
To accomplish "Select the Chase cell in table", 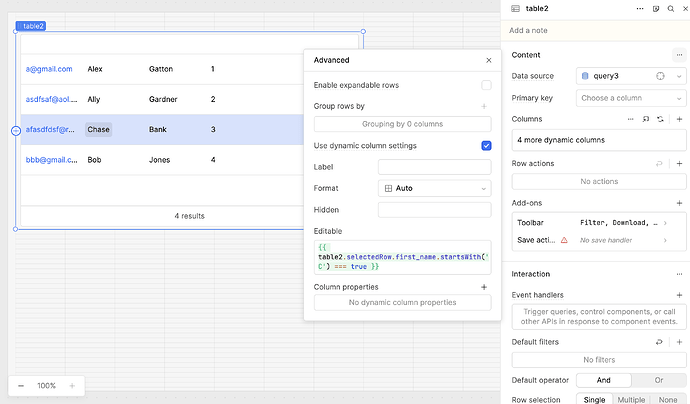I will click(x=98, y=129).
